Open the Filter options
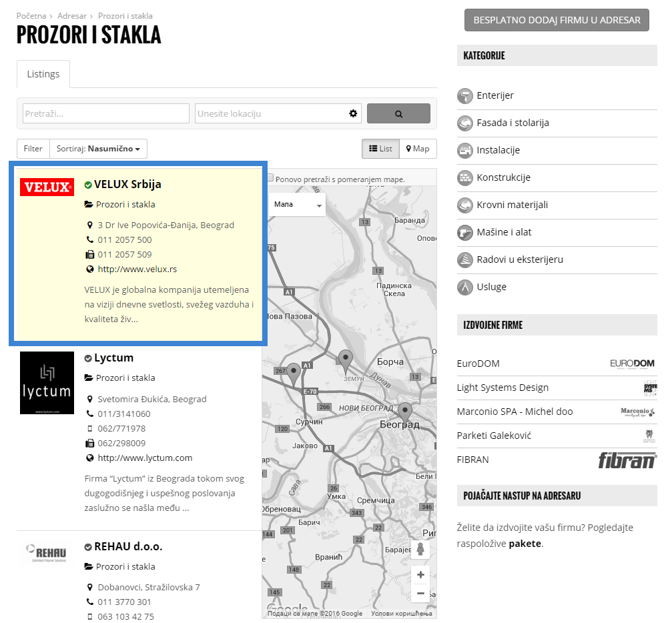This screenshot has height=623, width=672. [x=33, y=149]
